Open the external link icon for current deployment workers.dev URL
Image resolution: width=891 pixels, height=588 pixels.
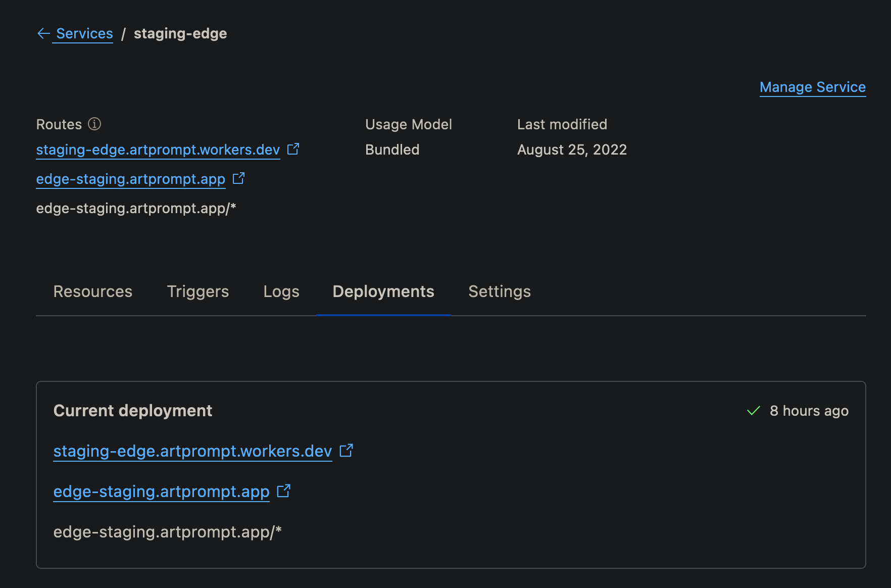click(x=346, y=451)
